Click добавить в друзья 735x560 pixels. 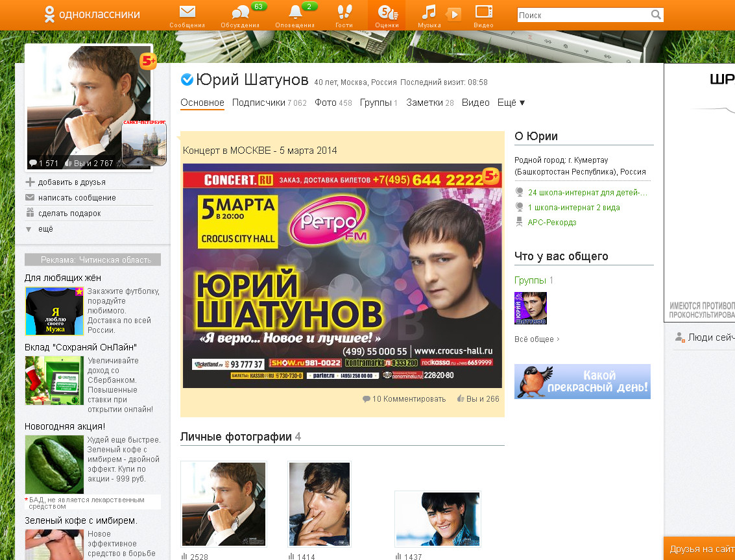(x=71, y=182)
